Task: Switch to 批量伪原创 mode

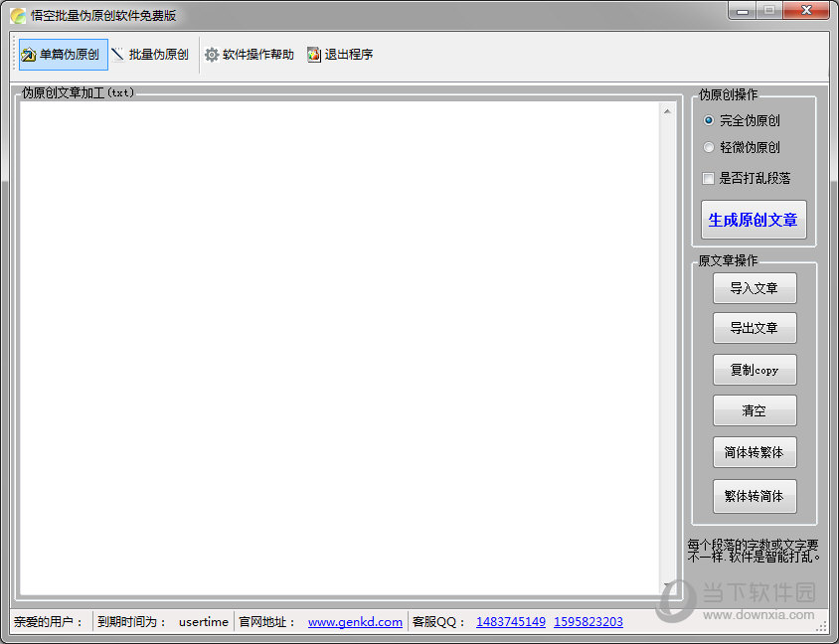Action: [x=150, y=55]
